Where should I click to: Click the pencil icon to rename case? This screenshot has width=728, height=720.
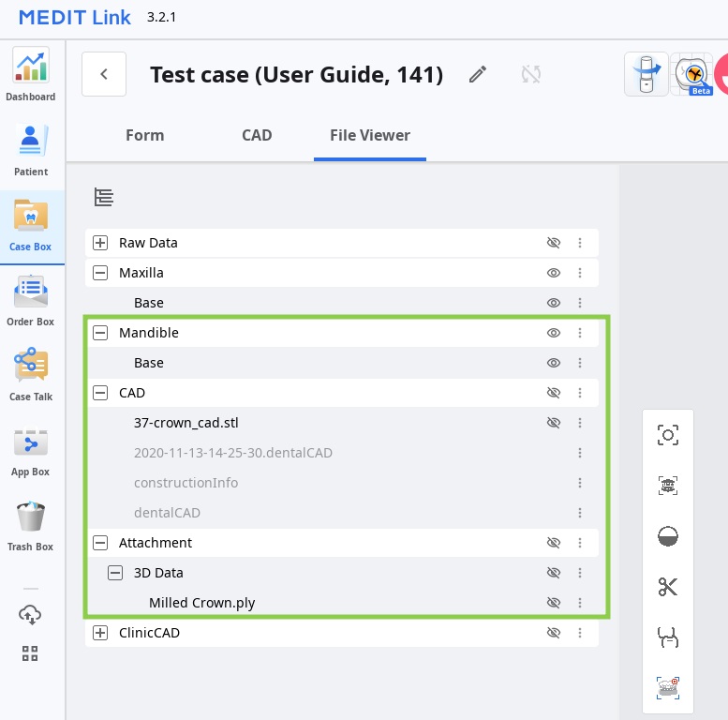pos(478,74)
